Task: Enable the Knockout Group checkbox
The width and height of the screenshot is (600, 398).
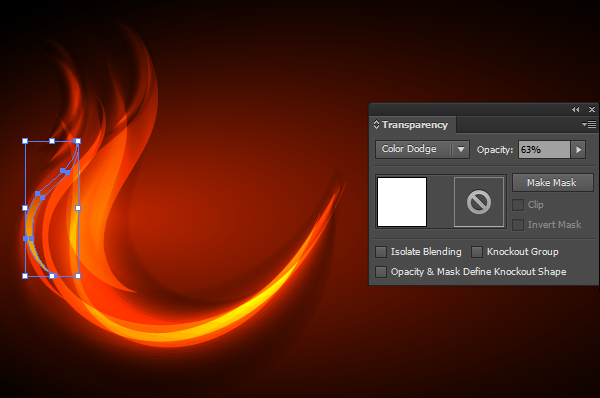Action: [x=477, y=252]
